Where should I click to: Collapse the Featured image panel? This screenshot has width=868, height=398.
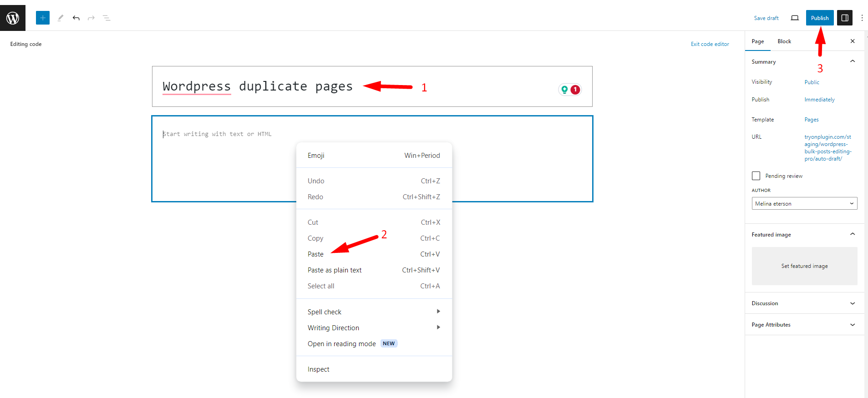click(x=853, y=234)
